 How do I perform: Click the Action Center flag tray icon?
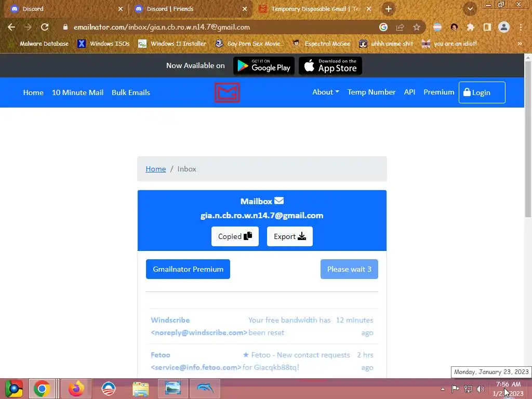pos(455,389)
